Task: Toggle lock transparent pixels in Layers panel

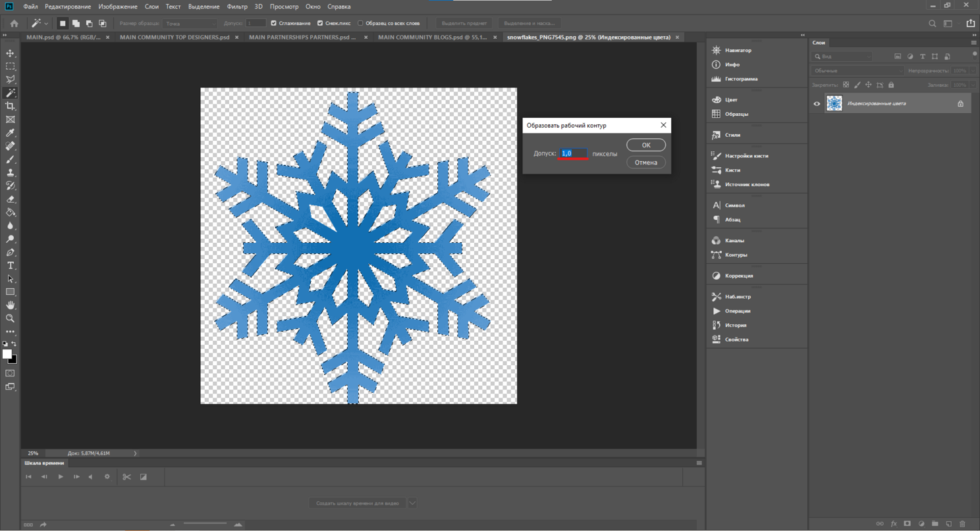Action: click(x=846, y=85)
